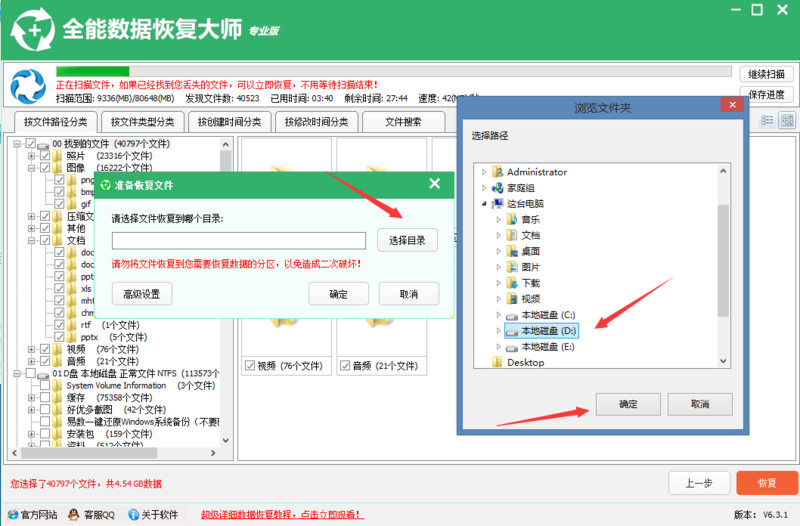
Task: Collapse the 文档 tree node
Action: click(31, 240)
